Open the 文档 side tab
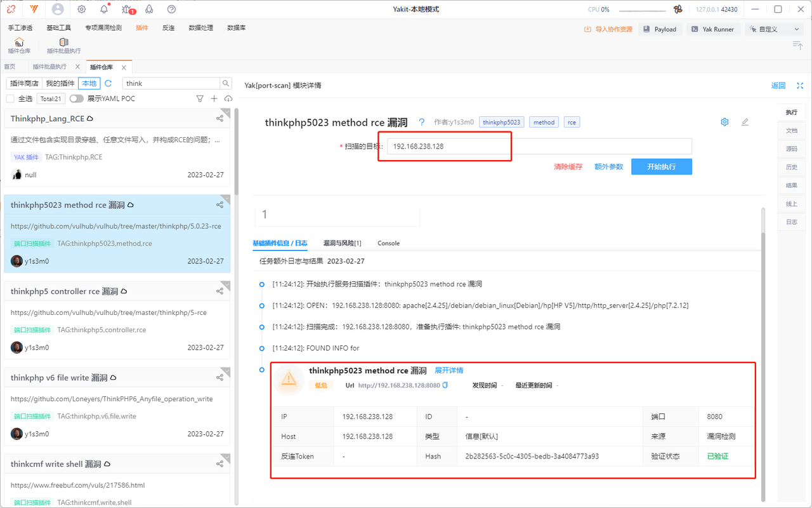812x508 pixels. point(791,130)
